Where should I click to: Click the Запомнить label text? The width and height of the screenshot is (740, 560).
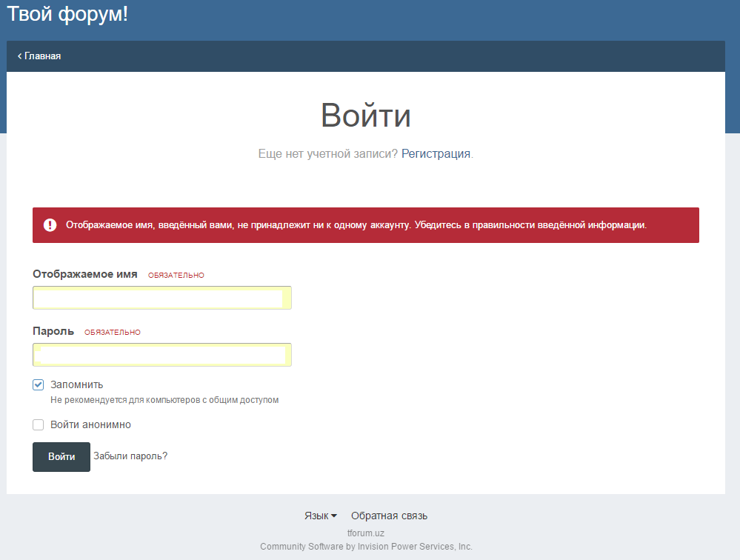click(76, 385)
